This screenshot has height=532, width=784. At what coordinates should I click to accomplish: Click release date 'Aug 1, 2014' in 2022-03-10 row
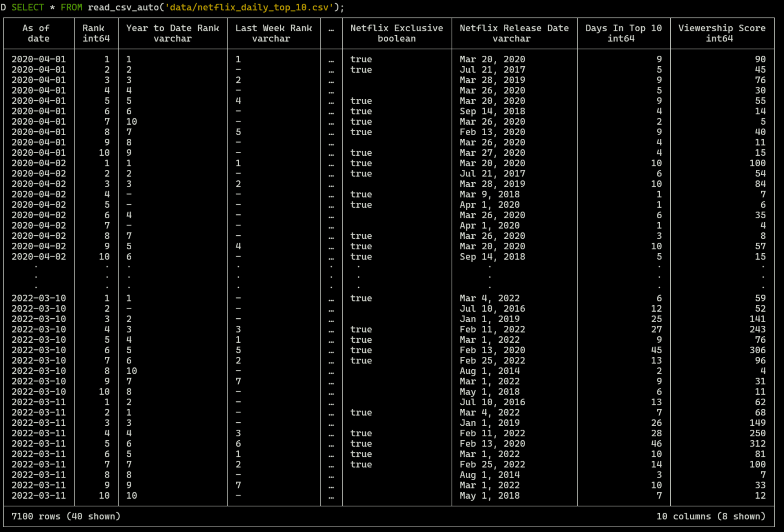point(489,371)
